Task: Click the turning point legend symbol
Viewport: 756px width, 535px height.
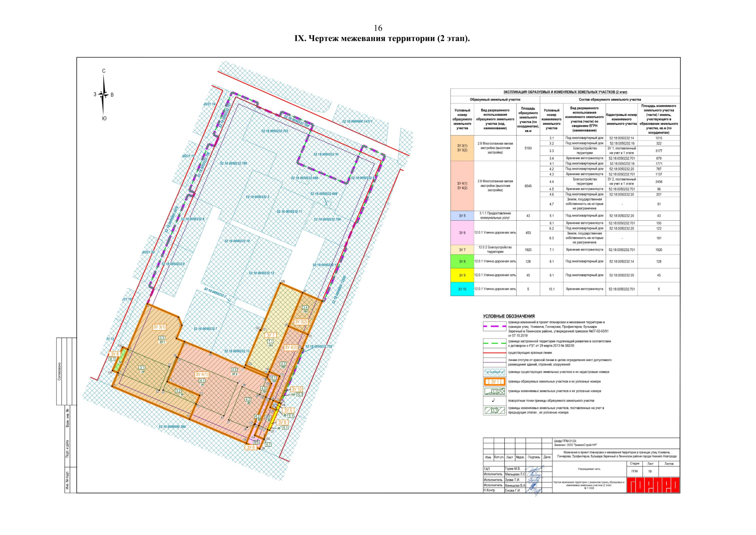Action: (x=494, y=400)
